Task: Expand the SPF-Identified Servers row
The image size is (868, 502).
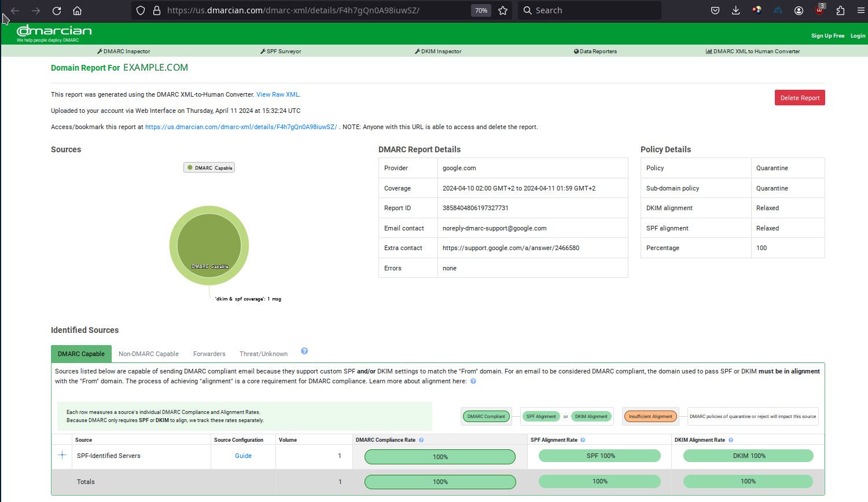Action: [x=62, y=455]
